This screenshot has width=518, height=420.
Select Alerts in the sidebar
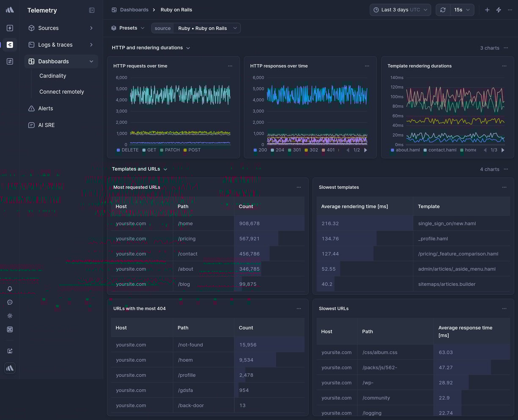click(45, 108)
